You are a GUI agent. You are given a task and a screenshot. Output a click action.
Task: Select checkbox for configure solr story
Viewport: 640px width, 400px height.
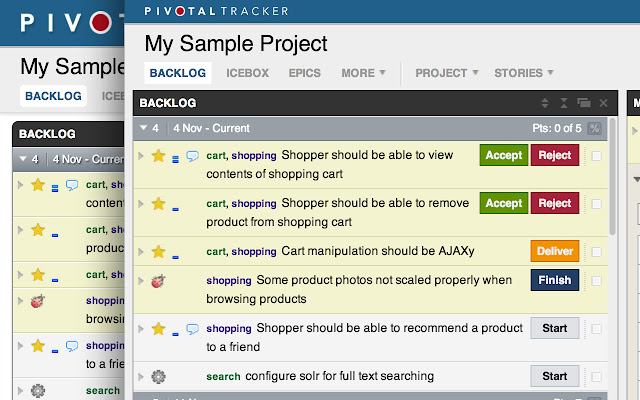coord(596,376)
